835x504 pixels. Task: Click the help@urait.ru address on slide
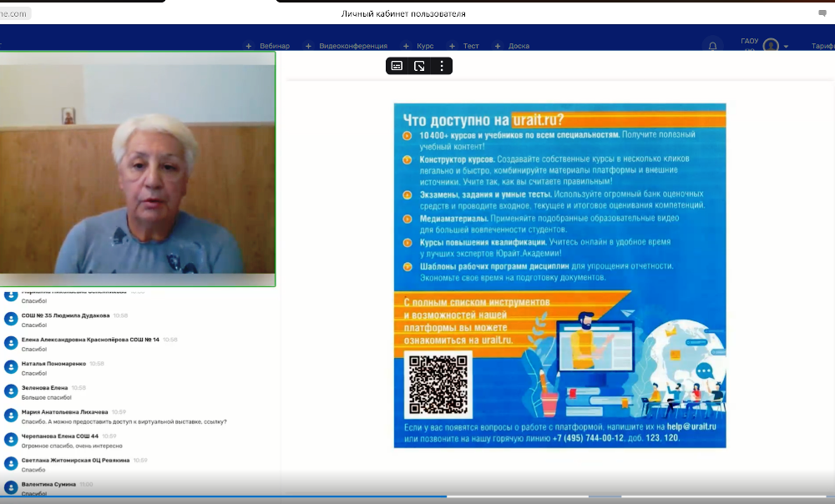691,426
